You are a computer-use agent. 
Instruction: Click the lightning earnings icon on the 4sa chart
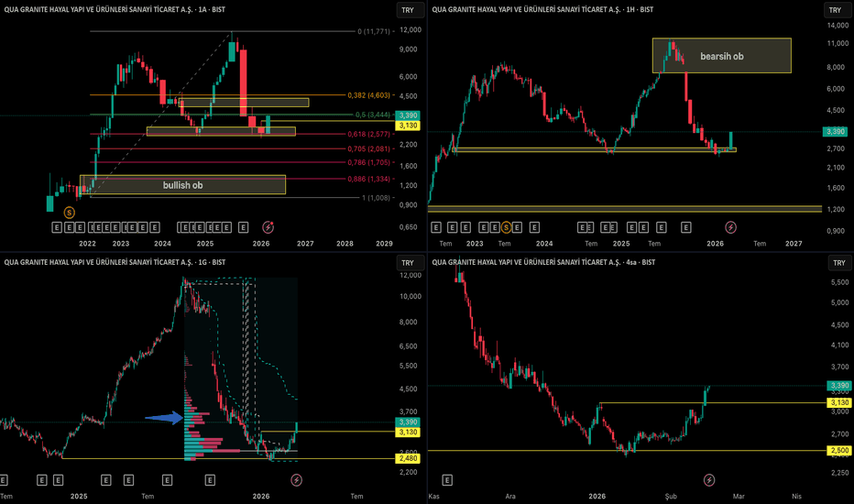709,480
